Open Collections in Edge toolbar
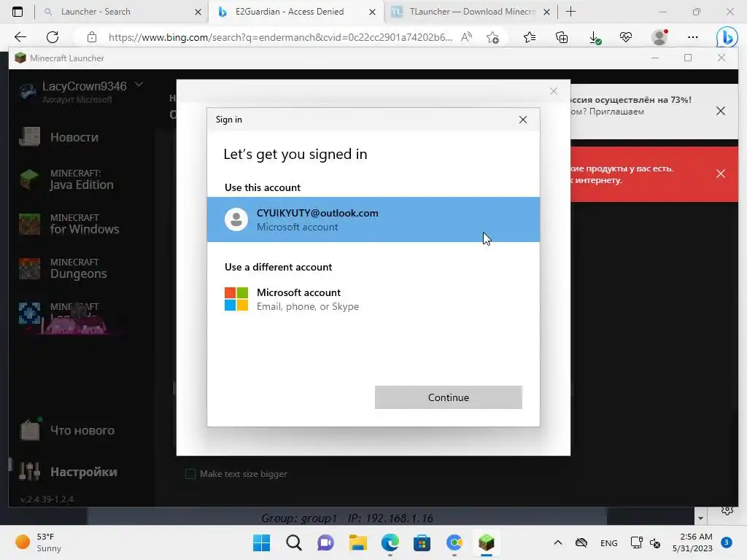Viewport: 747px width, 560px height. (562, 36)
